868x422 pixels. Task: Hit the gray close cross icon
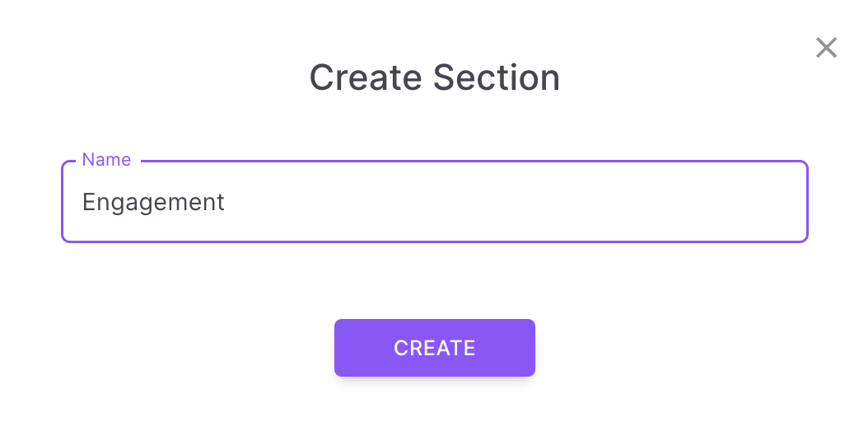click(826, 48)
